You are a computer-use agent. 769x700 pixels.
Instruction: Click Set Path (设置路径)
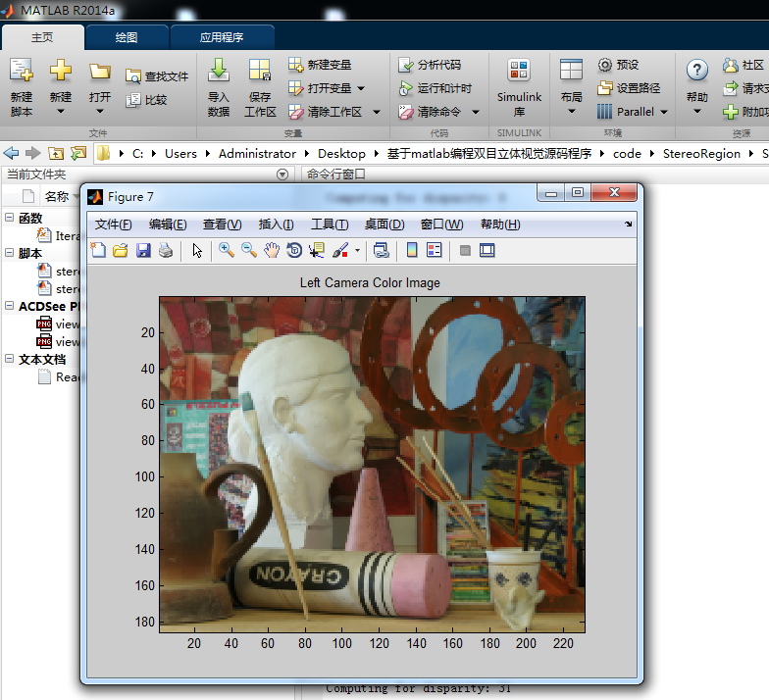[x=629, y=88]
